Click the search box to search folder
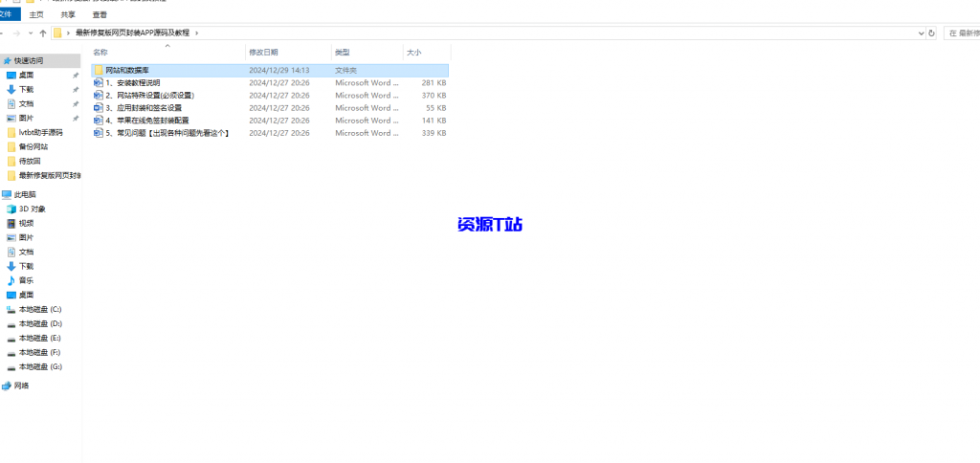The width and height of the screenshot is (980, 463). point(962,33)
